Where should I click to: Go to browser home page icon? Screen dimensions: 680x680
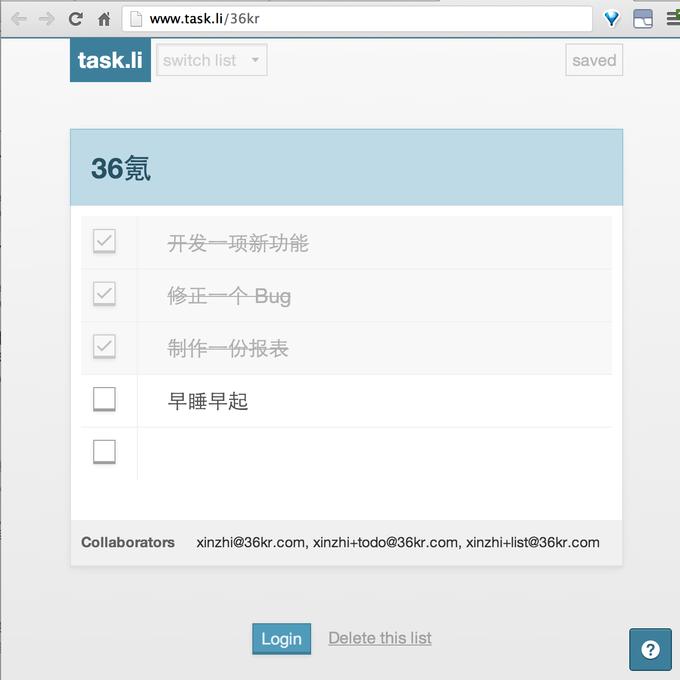click(x=104, y=19)
